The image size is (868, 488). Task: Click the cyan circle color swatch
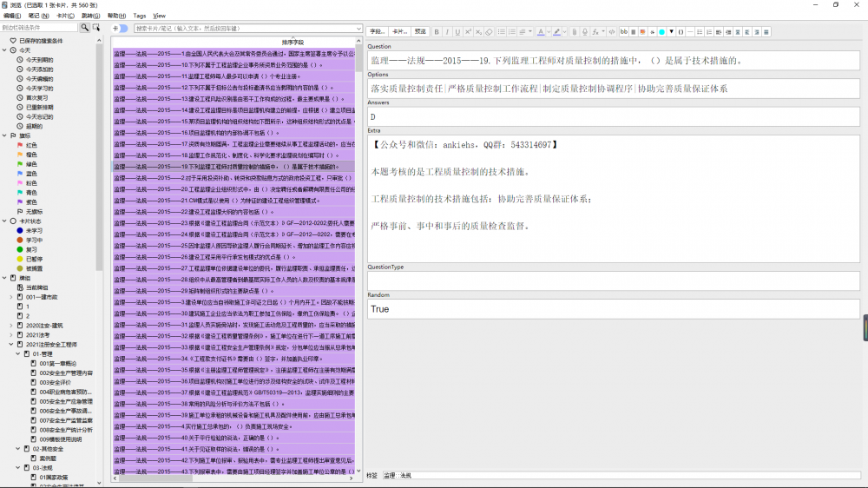tap(661, 32)
